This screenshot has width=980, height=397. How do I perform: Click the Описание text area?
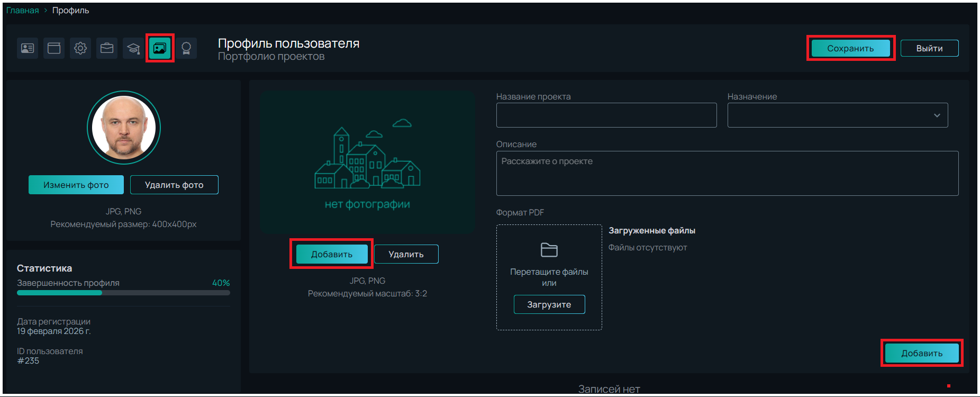727,174
